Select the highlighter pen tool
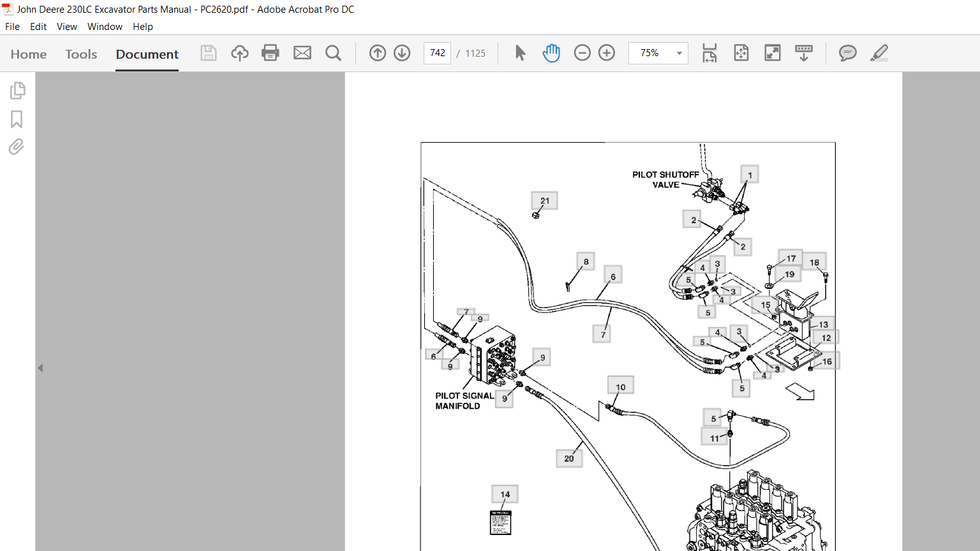Viewport: 980px width, 551px height. [x=879, y=53]
